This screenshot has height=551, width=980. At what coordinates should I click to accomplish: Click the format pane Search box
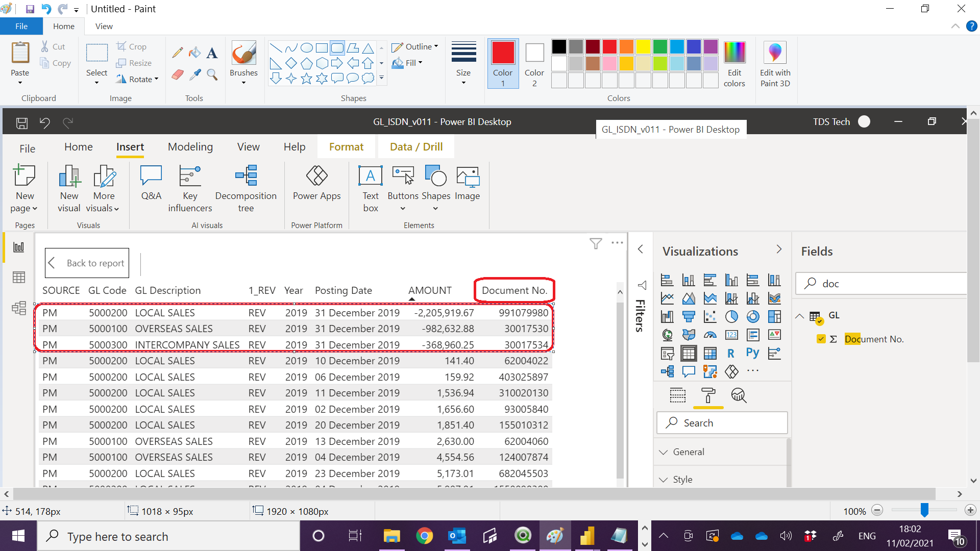point(722,423)
